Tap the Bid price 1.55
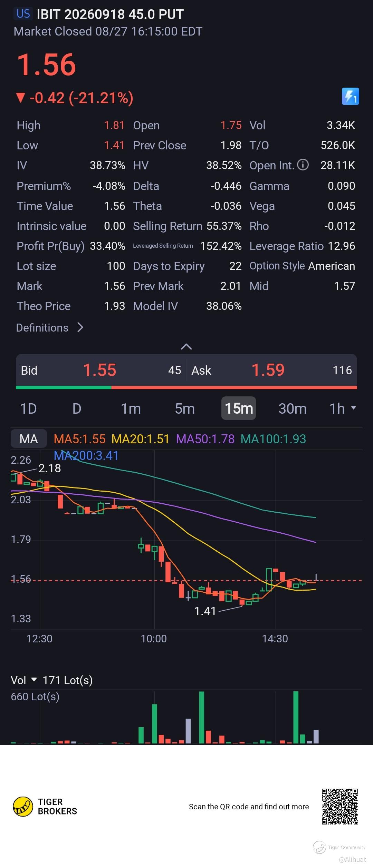The height and width of the screenshot is (868, 373). 99,370
